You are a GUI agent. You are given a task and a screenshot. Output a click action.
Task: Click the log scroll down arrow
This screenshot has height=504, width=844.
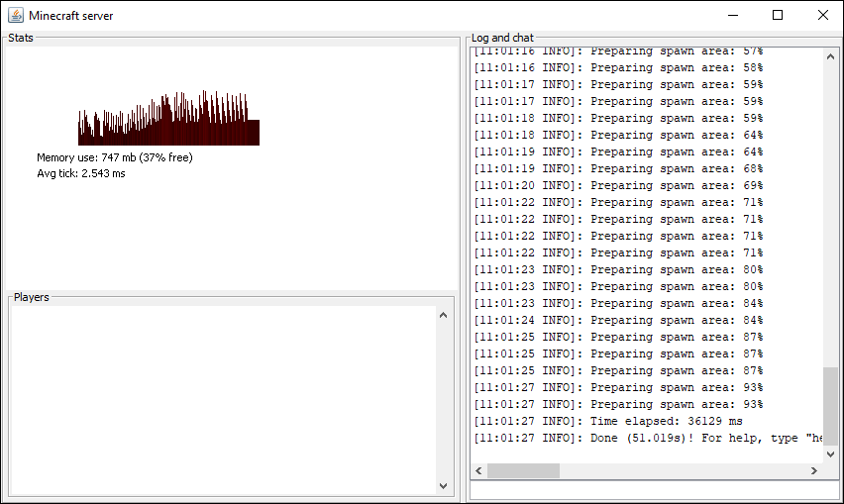coord(830,454)
